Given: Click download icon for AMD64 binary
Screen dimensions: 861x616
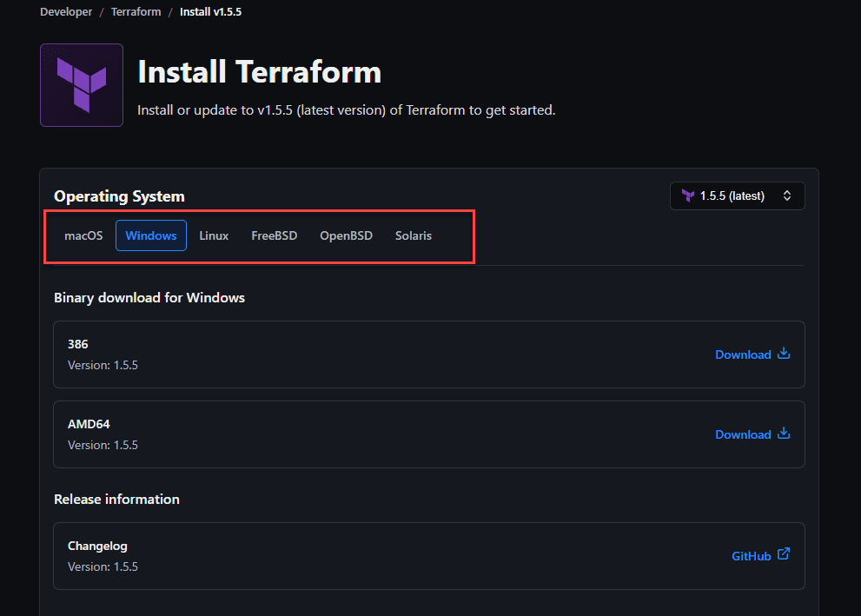Looking at the screenshot, I should (x=784, y=434).
